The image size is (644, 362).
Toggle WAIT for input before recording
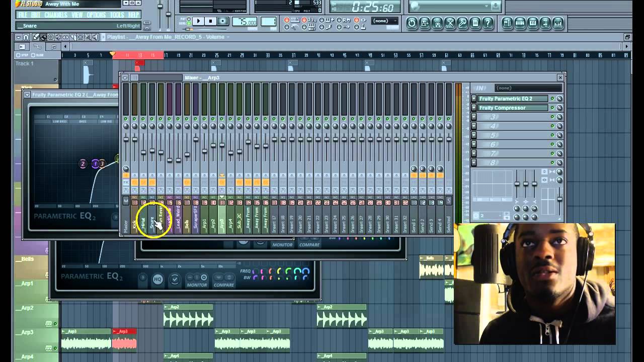coord(304,27)
